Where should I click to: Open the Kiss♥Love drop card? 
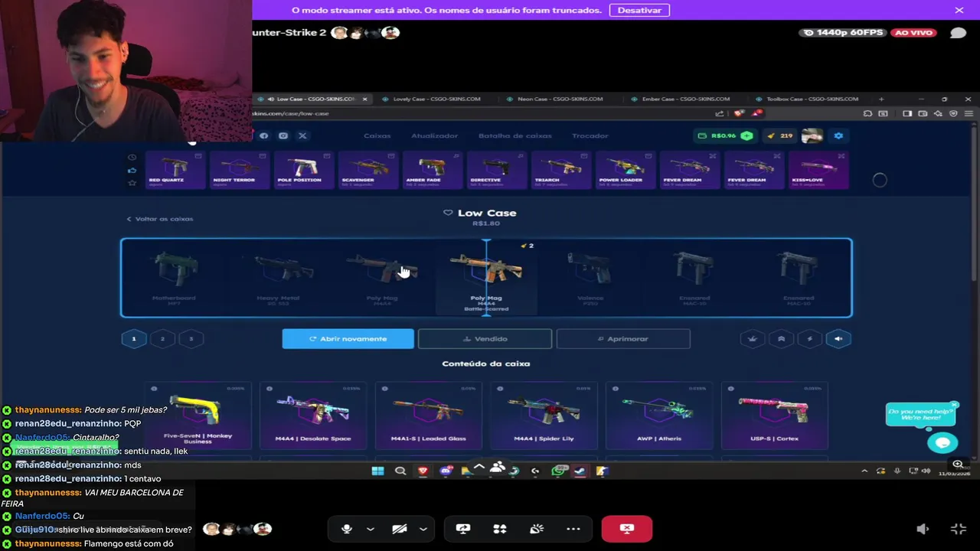point(818,170)
